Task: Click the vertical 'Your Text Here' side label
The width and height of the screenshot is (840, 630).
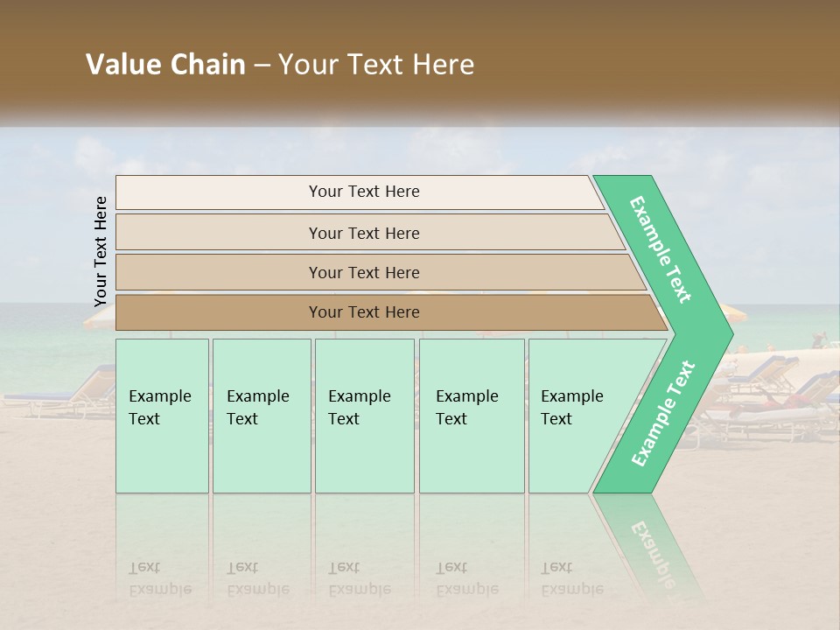Action: (101, 251)
